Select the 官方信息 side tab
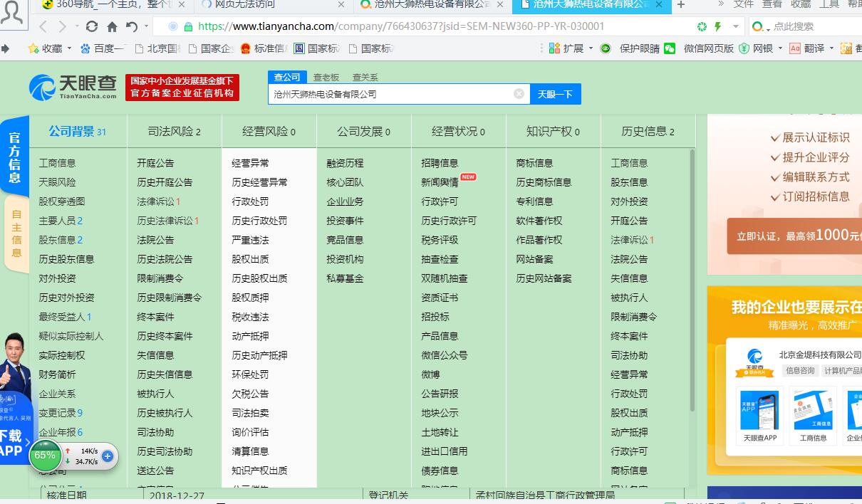The height and width of the screenshot is (504, 862). 14,157
